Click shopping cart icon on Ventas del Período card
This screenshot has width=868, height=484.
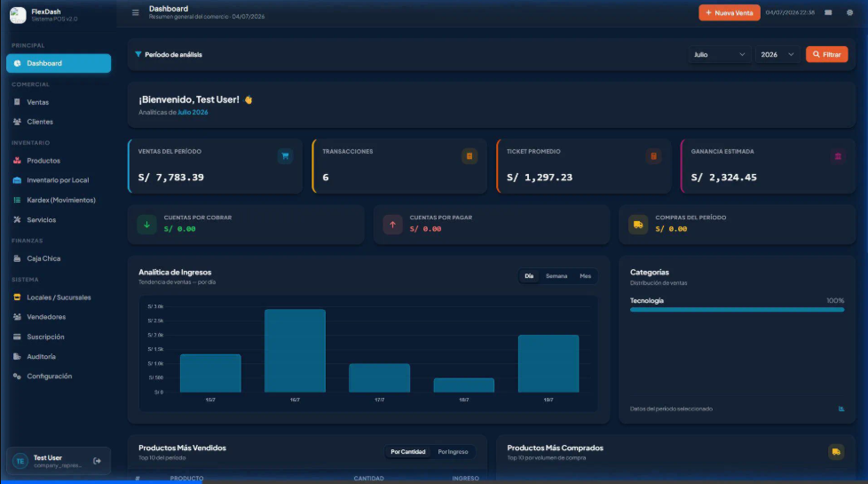(x=285, y=156)
